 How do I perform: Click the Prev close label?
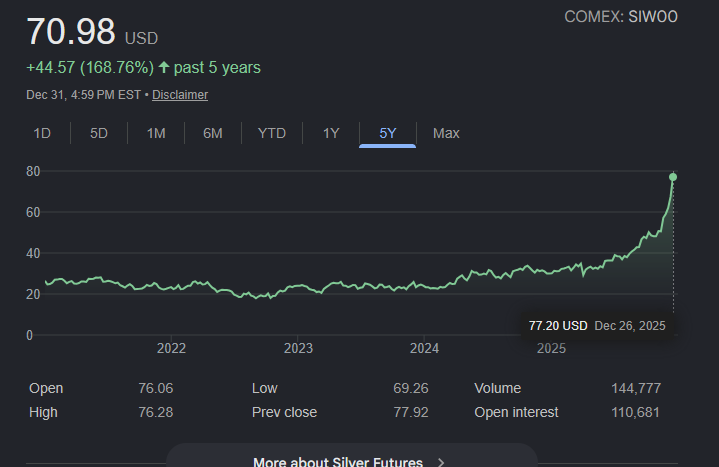pyautogui.click(x=284, y=412)
